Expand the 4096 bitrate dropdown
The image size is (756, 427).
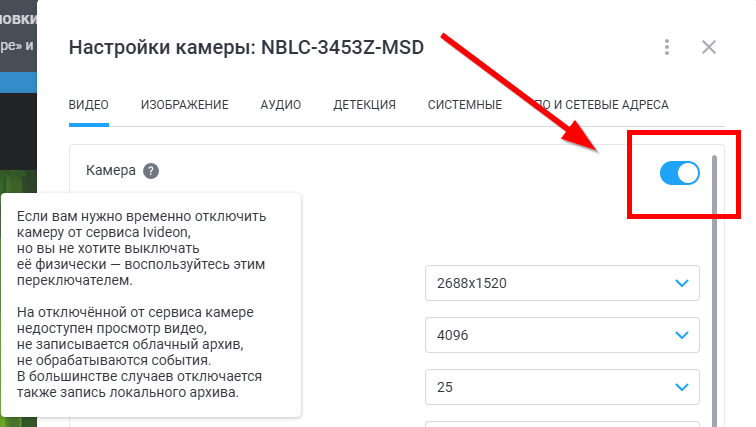(561, 335)
